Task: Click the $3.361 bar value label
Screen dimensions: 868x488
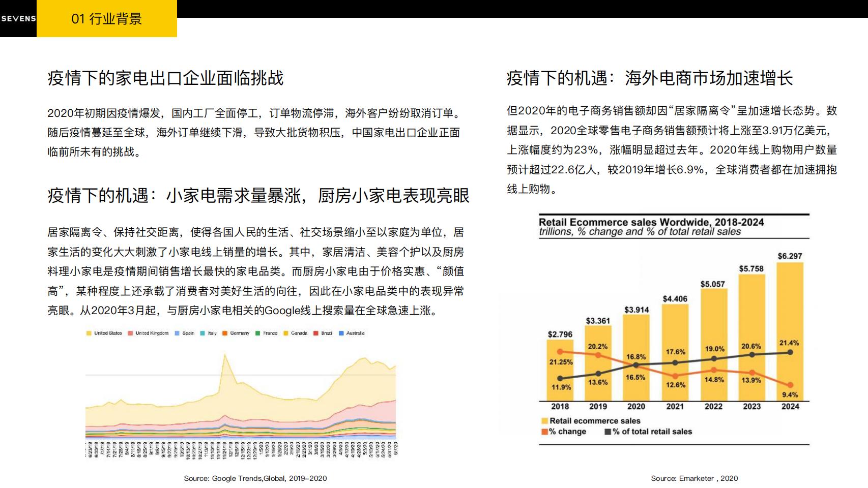Action: [598, 321]
